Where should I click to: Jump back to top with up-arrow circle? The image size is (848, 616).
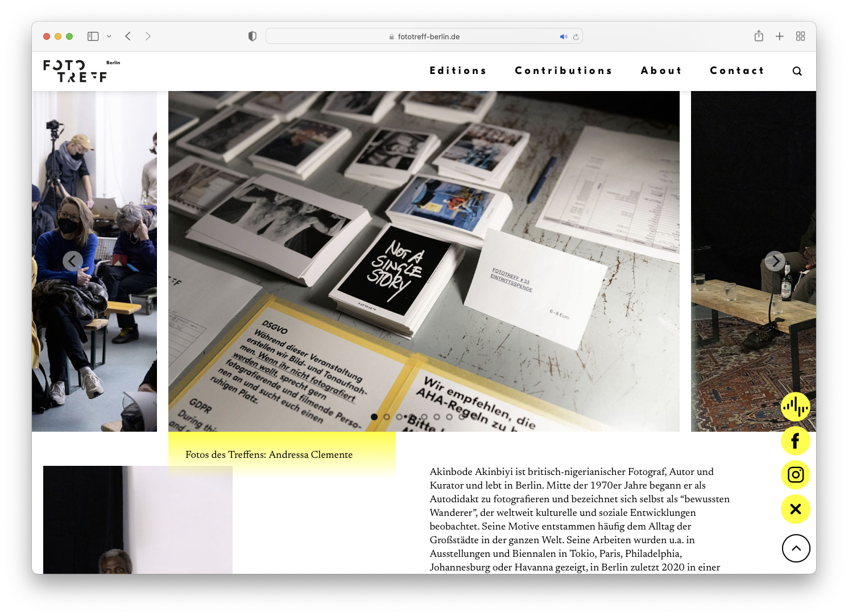pyautogui.click(x=796, y=548)
